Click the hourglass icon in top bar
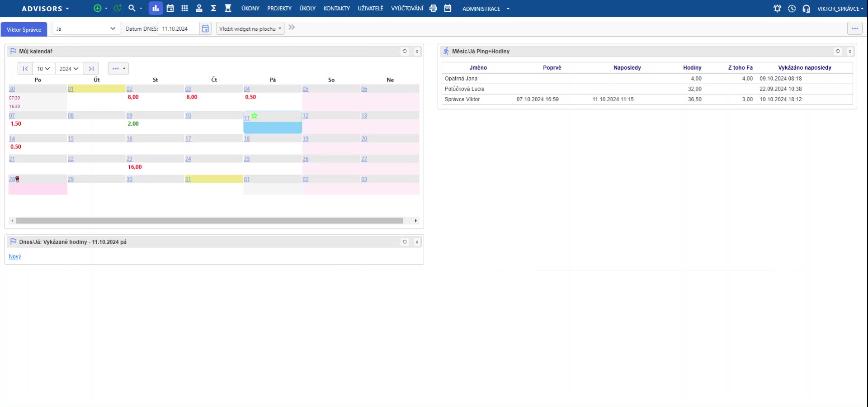Screen dimensions: 868x407 pyautogui.click(x=228, y=9)
